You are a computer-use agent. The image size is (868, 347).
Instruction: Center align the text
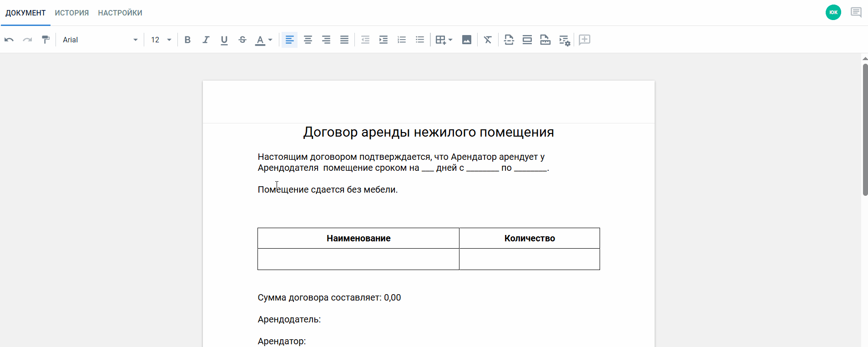[x=308, y=40]
